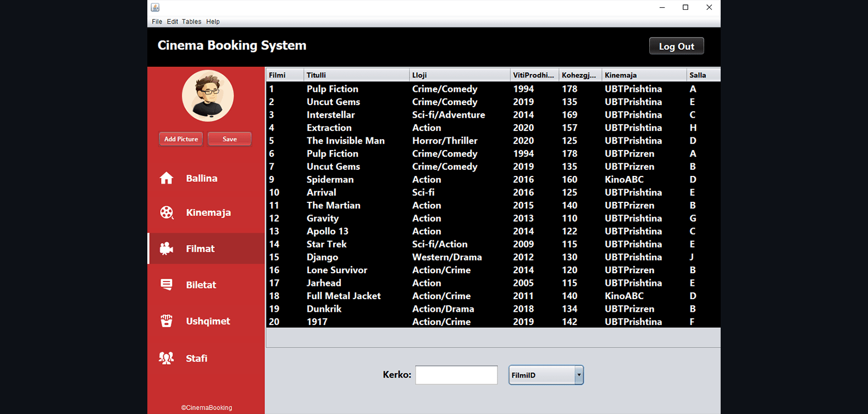Image resolution: width=868 pixels, height=414 pixels.
Task: Select the Interstellar row in the table
Action: pos(331,115)
